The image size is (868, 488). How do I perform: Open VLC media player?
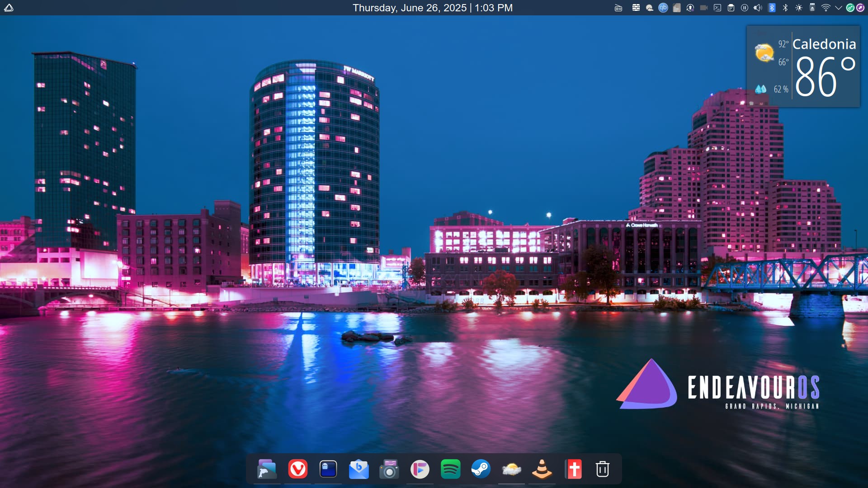(x=542, y=469)
